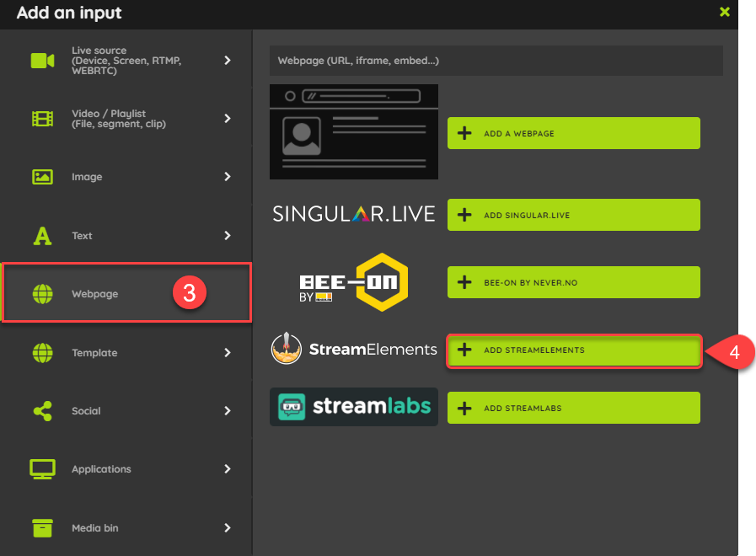This screenshot has height=556, width=756.
Task: Expand the Applications chevron arrow
Action: point(228,469)
